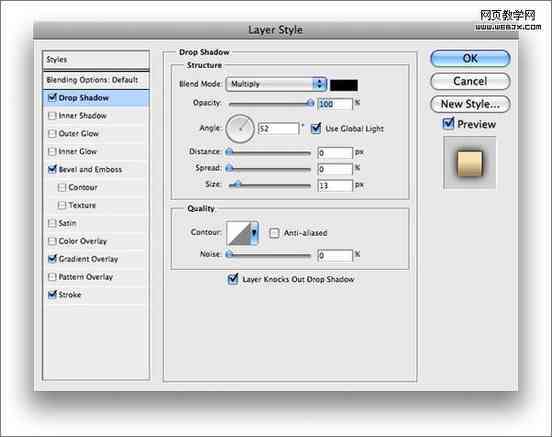The height and width of the screenshot is (437, 552).
Task: Toggle Use Global Light checkbox
Action: tap(316, 128)
